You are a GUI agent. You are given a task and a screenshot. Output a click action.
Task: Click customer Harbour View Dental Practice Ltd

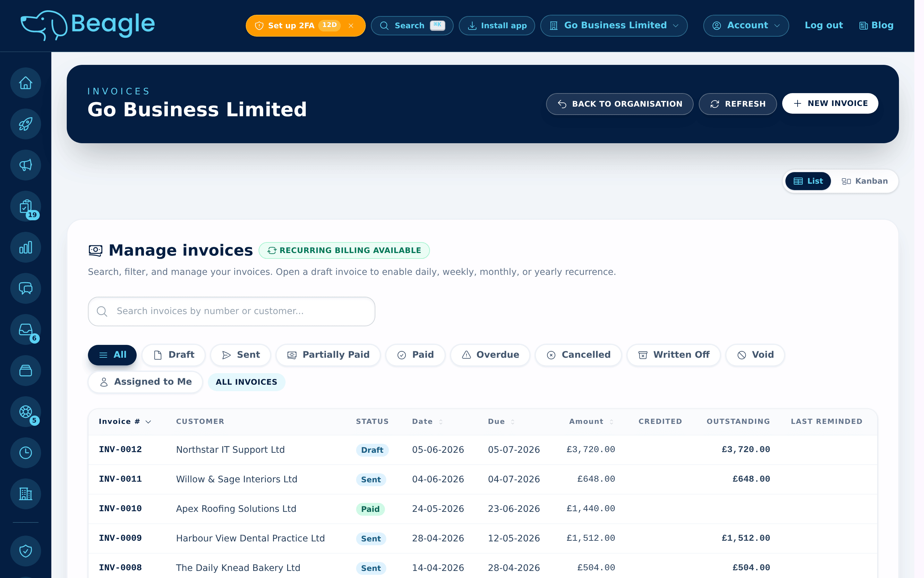coord(250,538)
